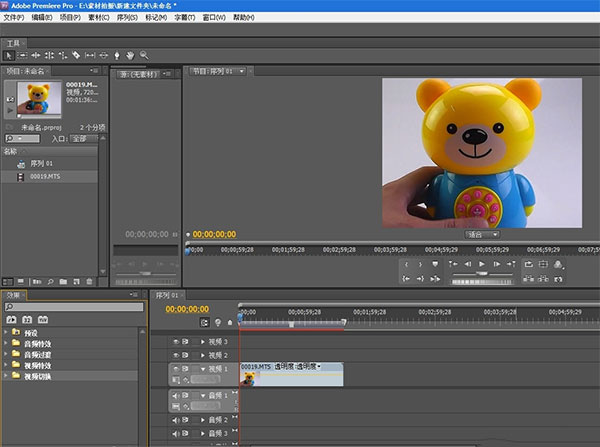Expand the Audio 2 track

pyautogui.click(x=203, y=420)
